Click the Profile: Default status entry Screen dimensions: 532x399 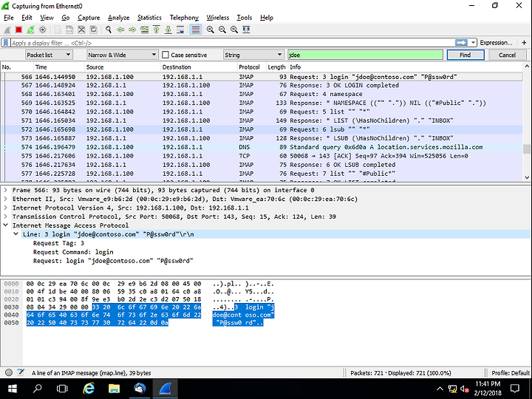pos(511,373)
